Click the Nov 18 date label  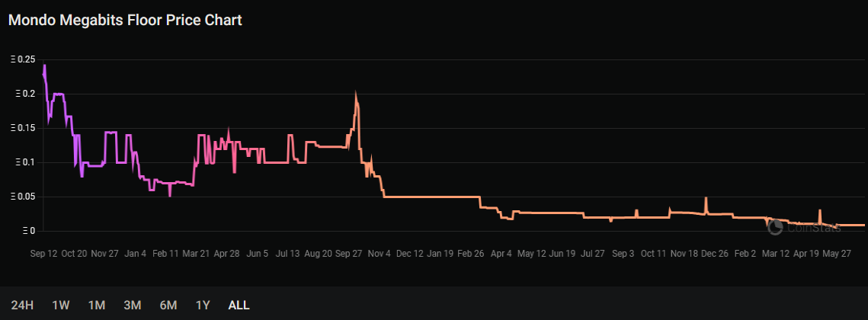pos(684,254)
